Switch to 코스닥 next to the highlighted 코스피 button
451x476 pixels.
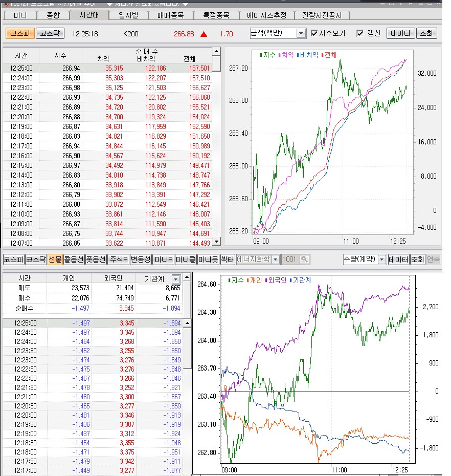point(50,33)
